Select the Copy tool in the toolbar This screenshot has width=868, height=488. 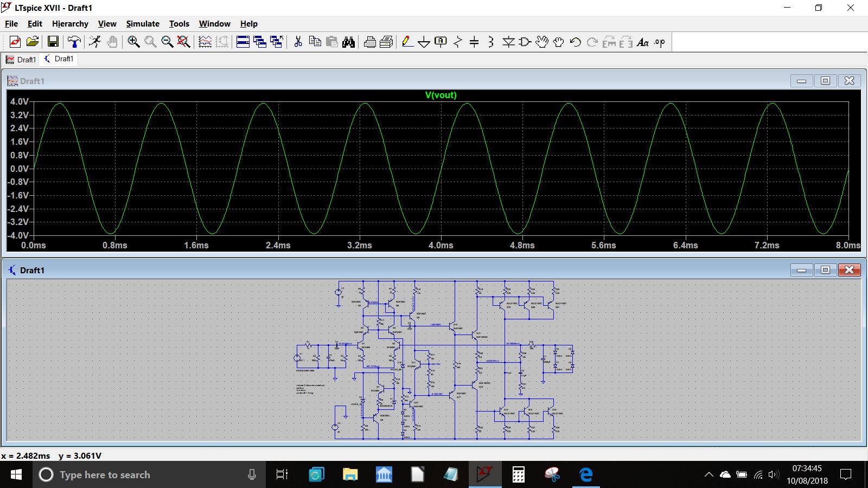pyautogui.click(x=315, y=42)
